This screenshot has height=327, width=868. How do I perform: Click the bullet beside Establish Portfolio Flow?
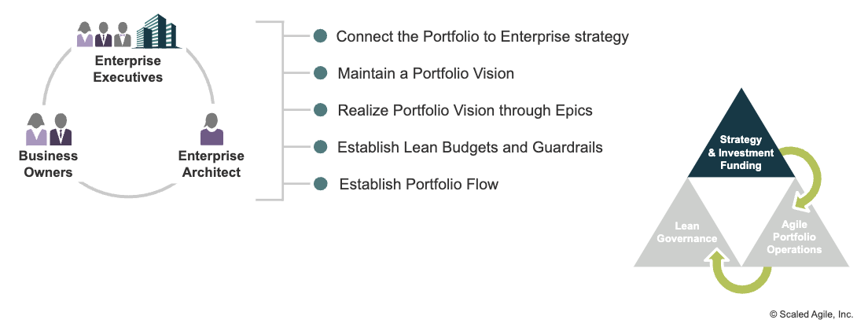(320, 184)
